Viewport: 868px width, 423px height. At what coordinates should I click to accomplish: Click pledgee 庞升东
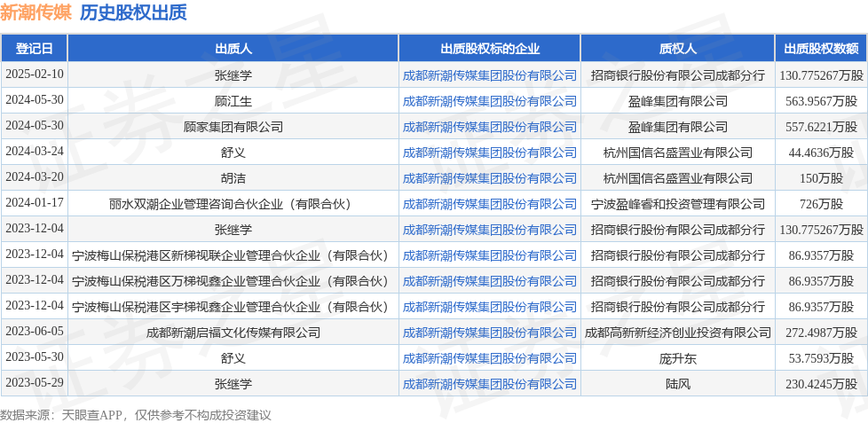pos(677,358)
